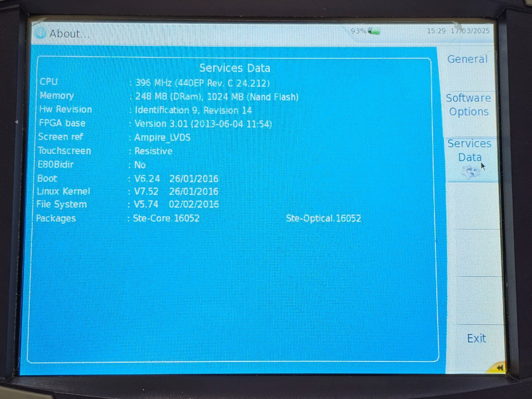Viewport: 532px width, 399px height.
Task: Click the yellow rewind arrow corner icon
Action: pos(498,368)
